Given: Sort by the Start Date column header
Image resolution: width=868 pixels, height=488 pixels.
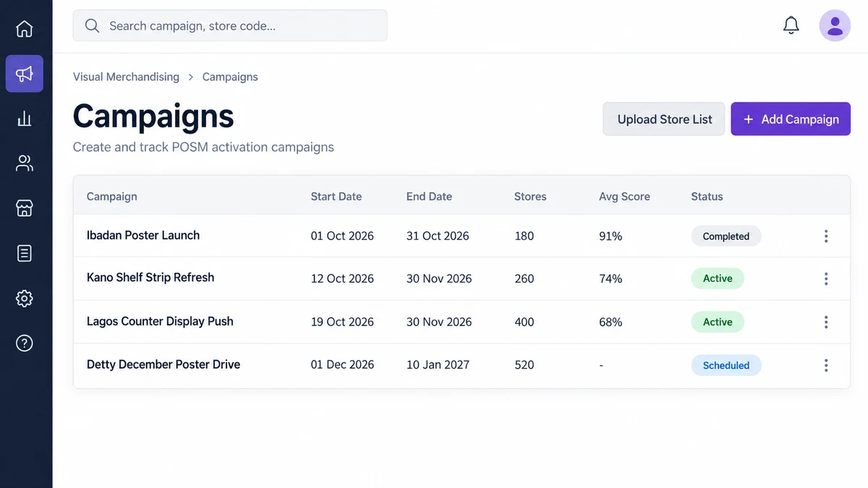Looking at the screenshot, I should point(336,196).
